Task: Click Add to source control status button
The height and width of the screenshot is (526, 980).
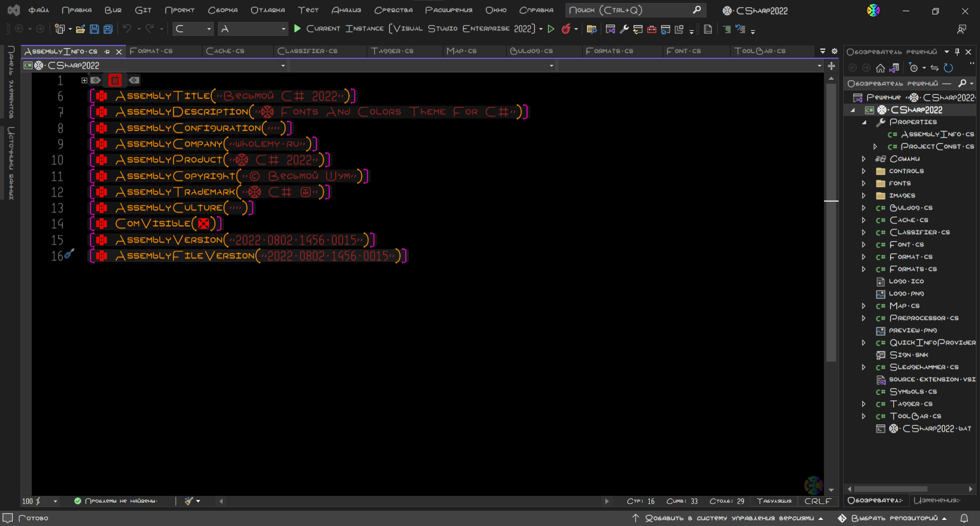Action: point(727,518)
